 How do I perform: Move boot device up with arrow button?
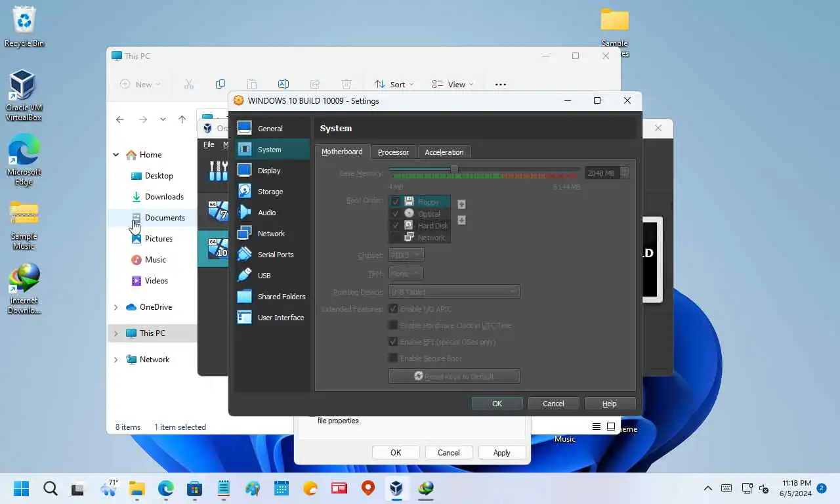click(461, 204)
